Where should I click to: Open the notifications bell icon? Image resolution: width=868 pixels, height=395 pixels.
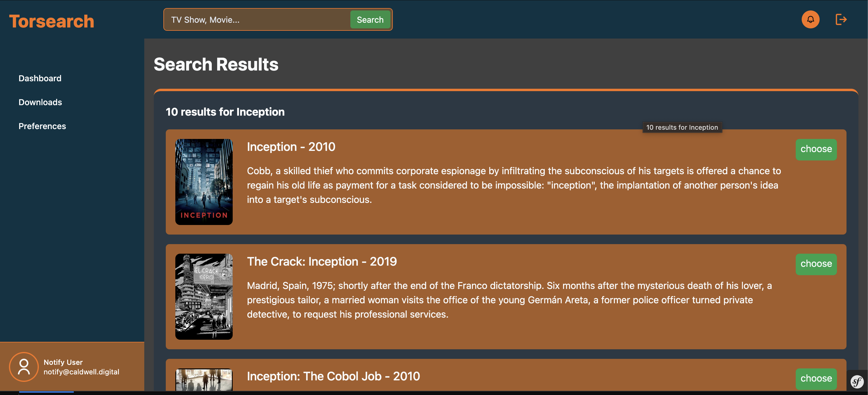pyautogui.click(x=810, y=19)
